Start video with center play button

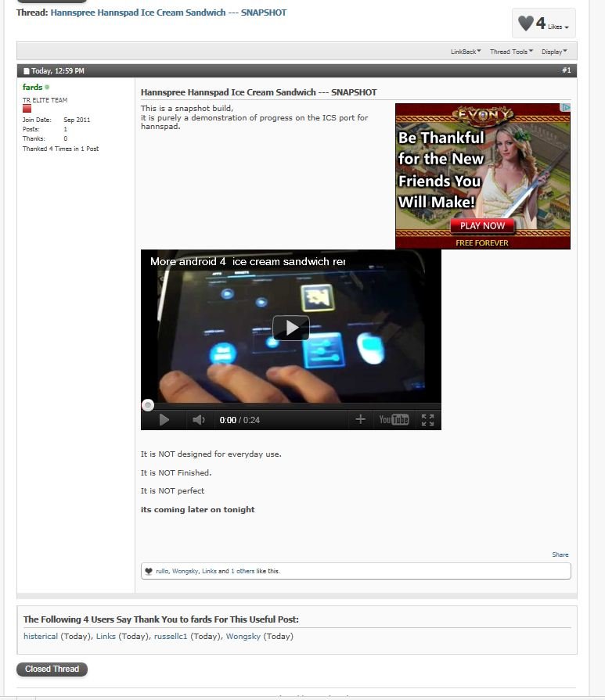coord(291,328)
